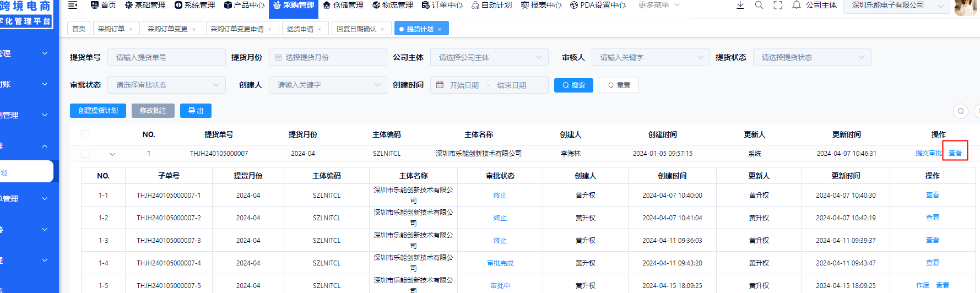Click 审批中 status for sub-order 1-5
This screenshot has width=980, height=293.
tap(500, 286)
